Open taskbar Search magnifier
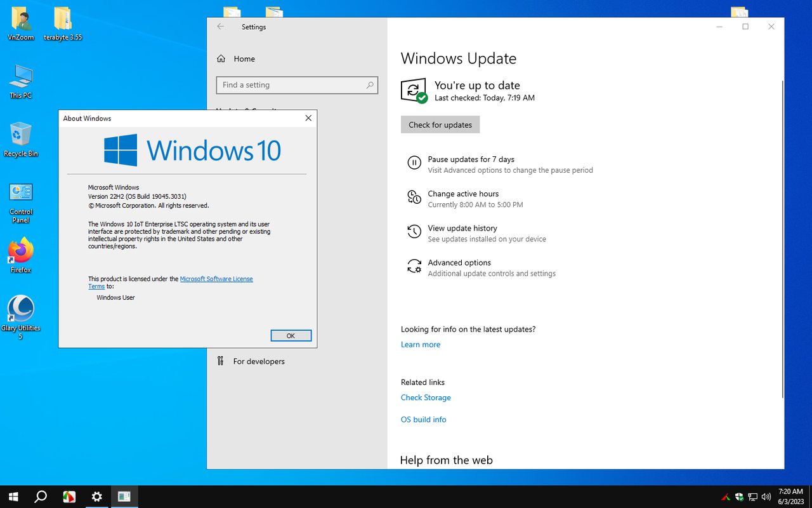The image size is (812, 508). click(x=41, y=497)
